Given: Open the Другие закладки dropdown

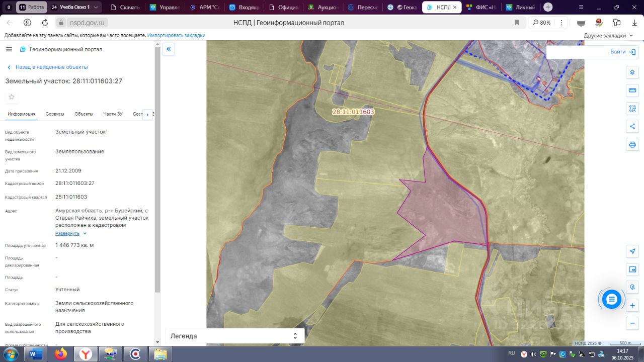Looking at the screenshot, I should [x=609, y=36].
